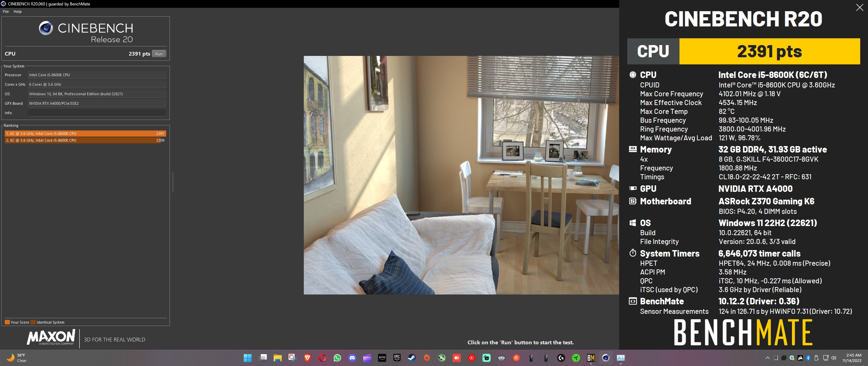868x366 pixels.
Task: Click the GFX Board value NVIDIA RTX A4000
Action: (97, 103)
